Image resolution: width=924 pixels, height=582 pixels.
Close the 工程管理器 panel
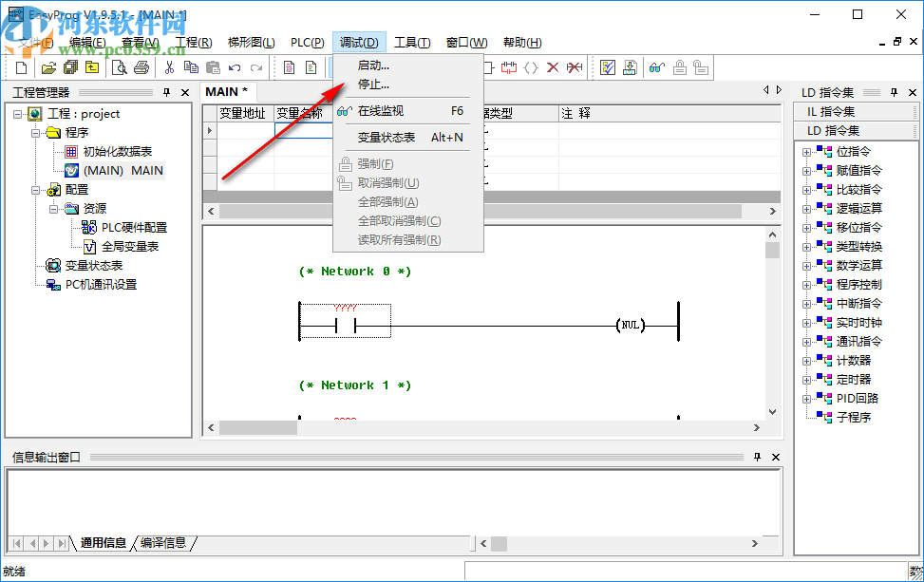point(185,92)
